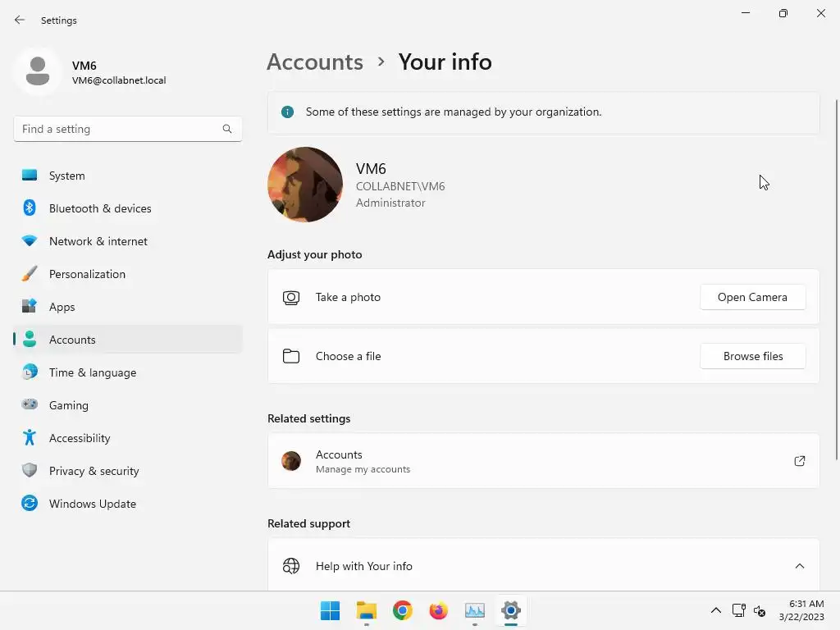Open the Gaming label in sidebar
Image resolution: width=840 pixels, height=630 pixels.
[x=69, y=405]
